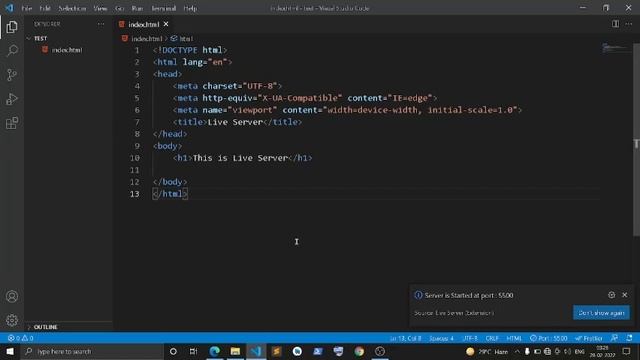Click the VS Code logo icon
Image resolution: width=640 pixels, height=360 pixels.
coord(9,8)
